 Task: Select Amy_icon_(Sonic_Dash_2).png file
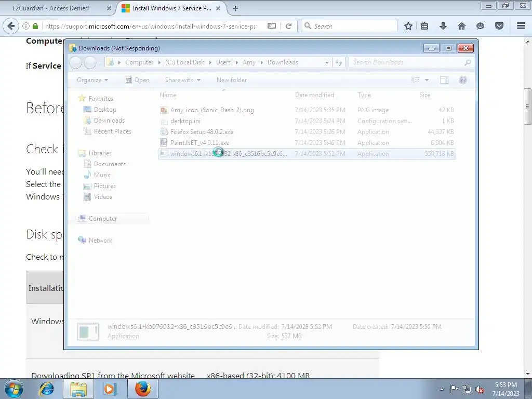[x=307, y=110]
